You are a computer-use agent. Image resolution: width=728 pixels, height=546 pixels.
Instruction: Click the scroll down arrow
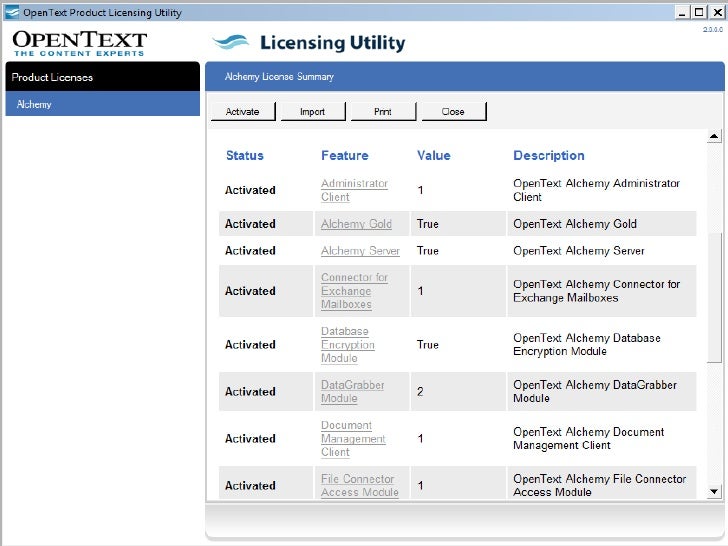(714, 491)
